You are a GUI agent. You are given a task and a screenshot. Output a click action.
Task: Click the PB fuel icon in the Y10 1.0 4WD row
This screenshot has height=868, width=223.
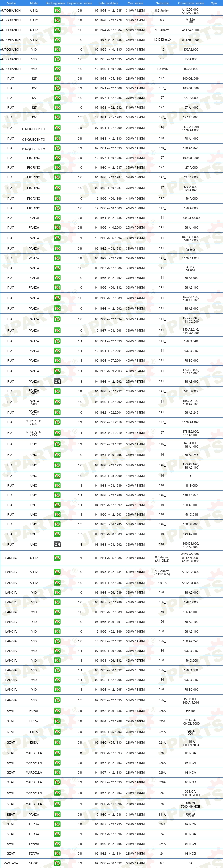click(57, 69)
